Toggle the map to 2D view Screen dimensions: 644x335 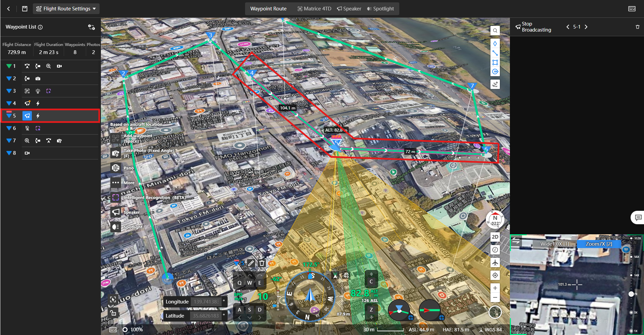coord(495,237)
